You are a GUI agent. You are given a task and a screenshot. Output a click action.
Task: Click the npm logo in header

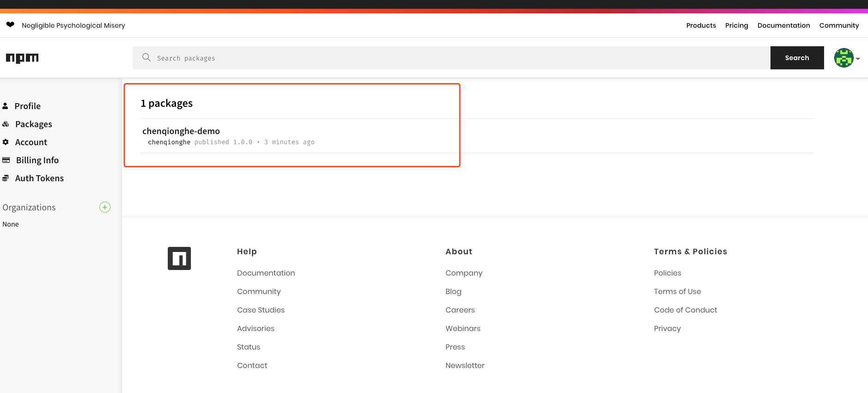(x=22, y=58)
